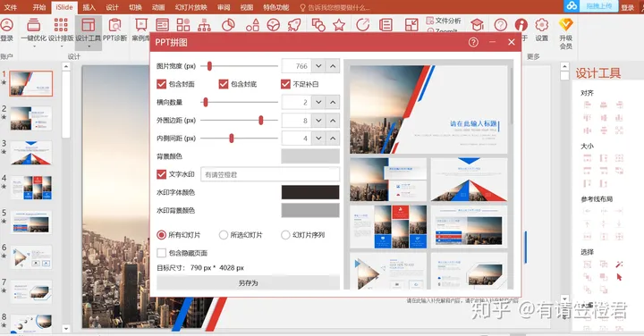Open help icon in PPT拼图 dialog
Viewport: 644px width, 336px height.
473,42
